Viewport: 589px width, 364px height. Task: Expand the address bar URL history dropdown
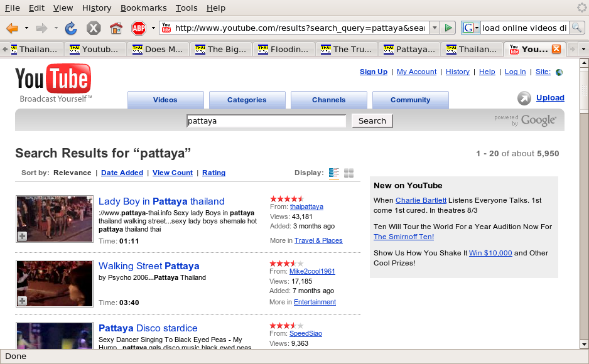tap(435, 28)
